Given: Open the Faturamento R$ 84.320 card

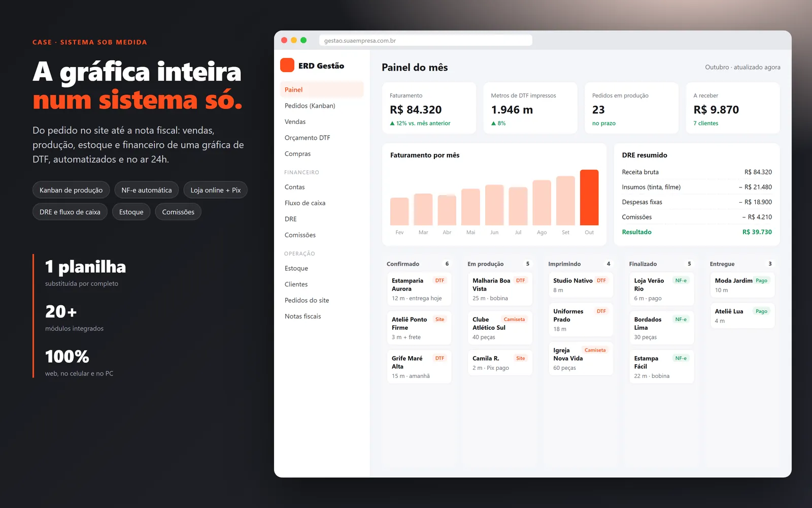Looking at the screenshot, I should pyautogui.click(x=429, y=108).
